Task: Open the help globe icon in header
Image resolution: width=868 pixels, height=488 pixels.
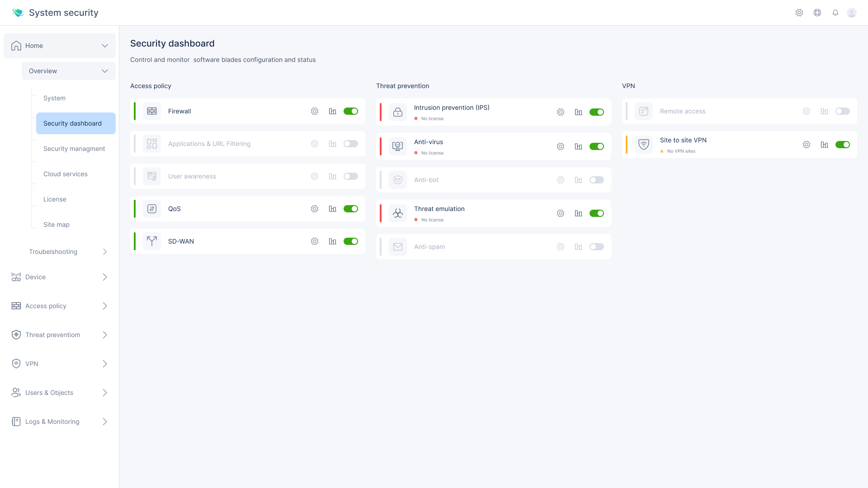Action: pyautogui.click(x=817, y=13)
